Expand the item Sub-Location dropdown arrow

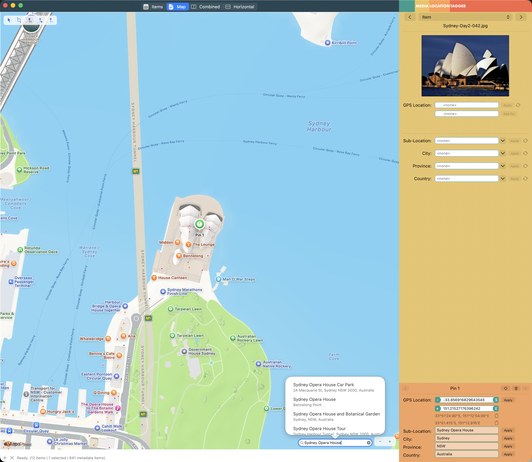(x=503, y=140)
